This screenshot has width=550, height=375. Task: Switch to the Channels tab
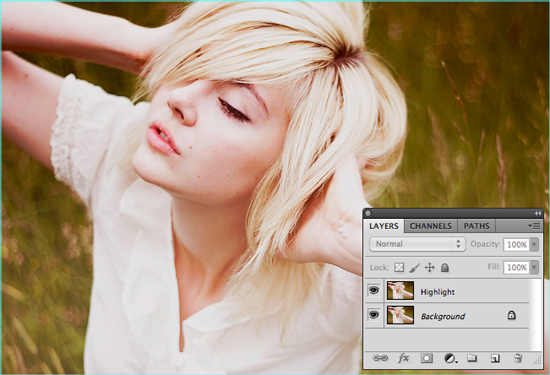pyautogui.click(x=430, y=226)
